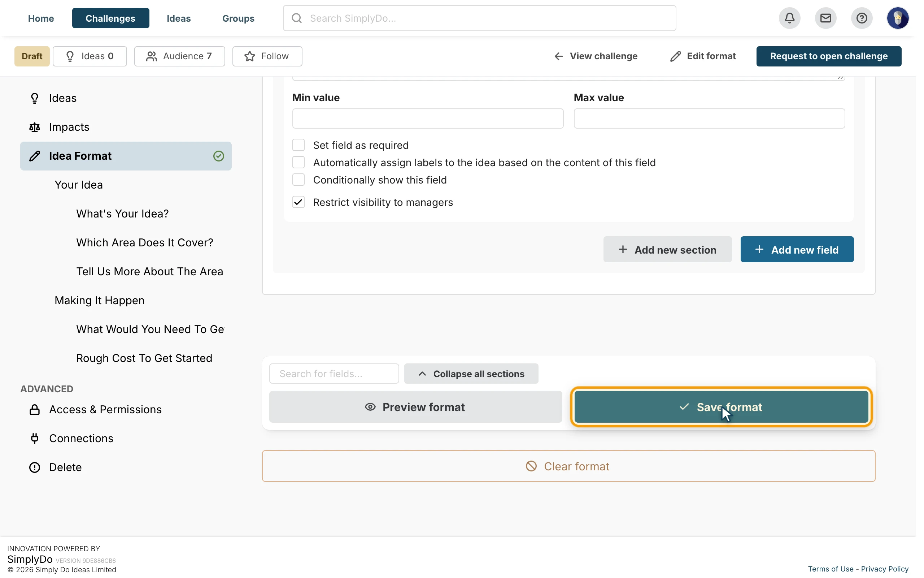Go to the Ideas nav tab
Viewport: 924px width, 578px height.
[x=179, y=18]
